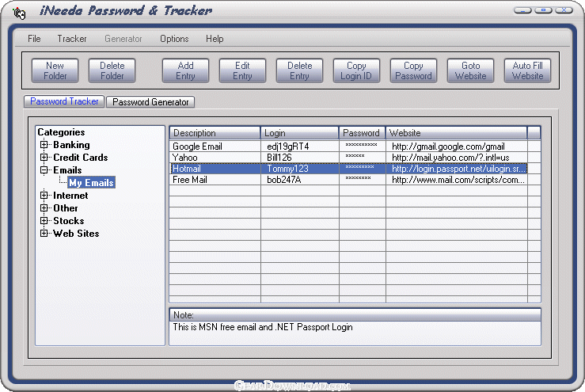Select the Emails tree item
585x392 pixels.
pyautogui.click(x=67, y=170)
